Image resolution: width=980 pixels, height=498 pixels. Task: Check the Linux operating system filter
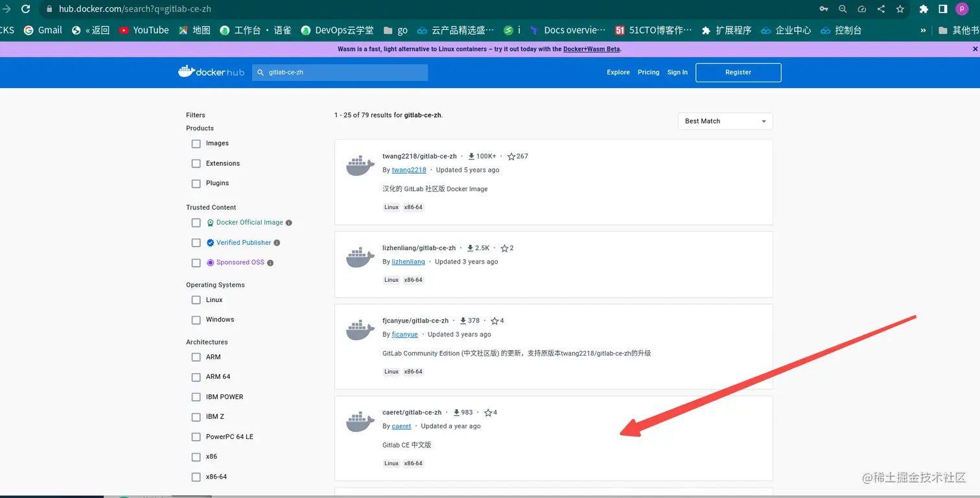[196, 300]
